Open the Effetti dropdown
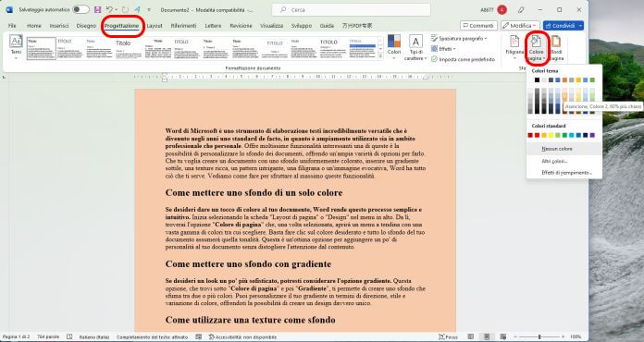 443,49
